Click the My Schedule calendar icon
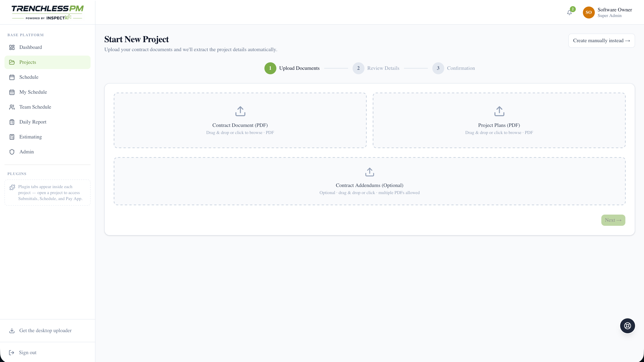Screen dimensions: 644x362 click(x=12, y=92)
